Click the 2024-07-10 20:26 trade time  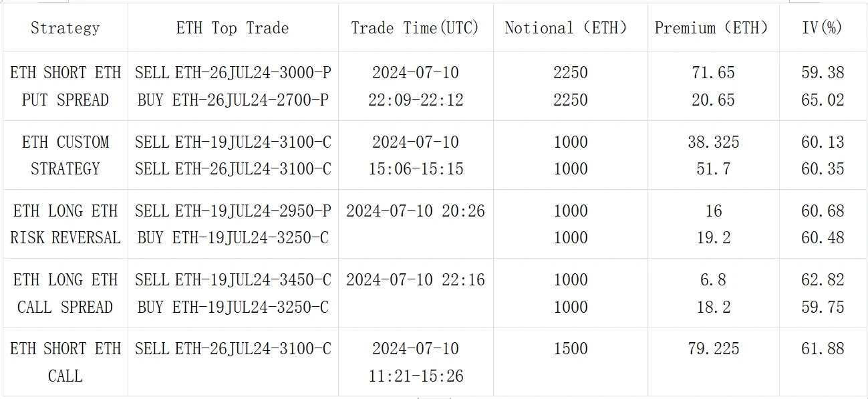point(416,211)
